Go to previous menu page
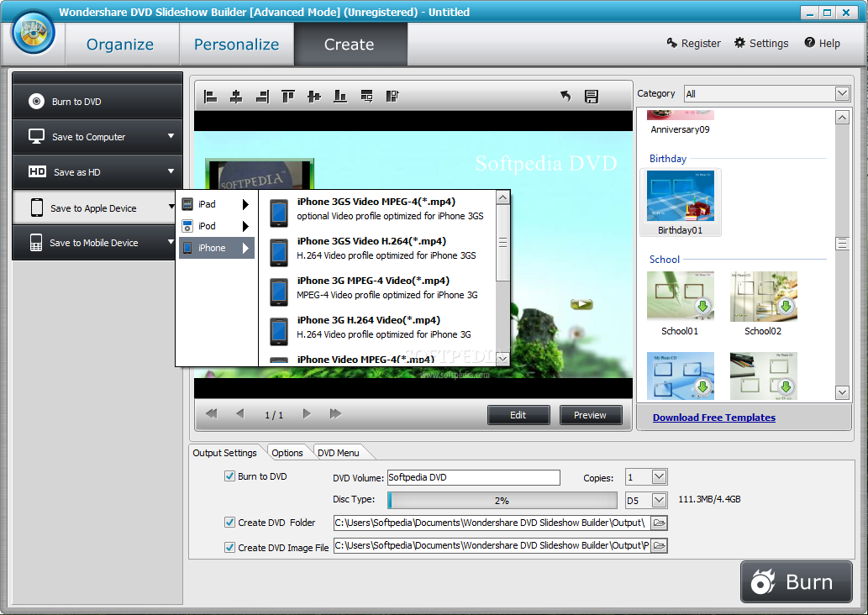The height and width of the screenshot is (615, 868). click(239, 413)
